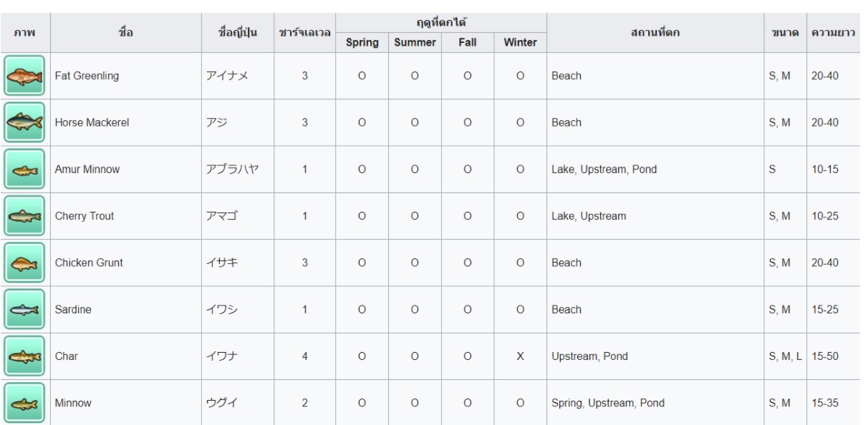
Task: Click the Lake, Upstream, Pond location cell
Action: click(x=604, y=170)
